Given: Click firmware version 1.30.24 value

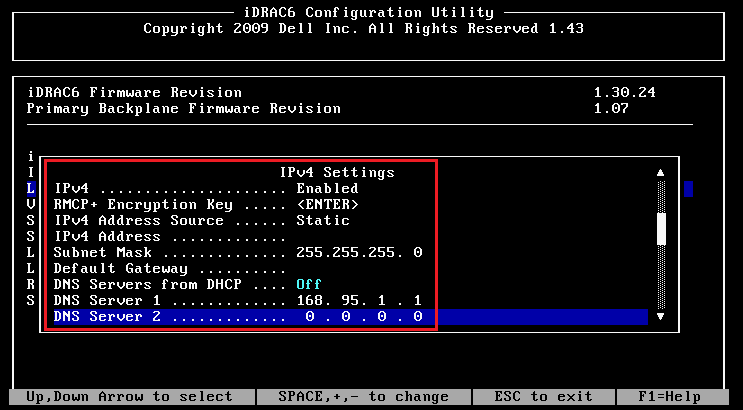Looking at the screenshot, I should pyautogui.click(x=625, y=92).
